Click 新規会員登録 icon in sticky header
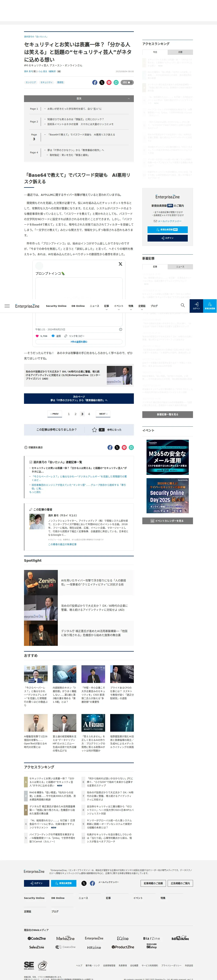This screenshot has height=980, width=217. pos(210,306)
